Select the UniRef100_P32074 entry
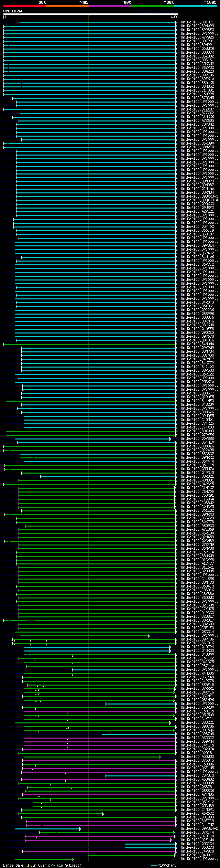 [197, 749]
